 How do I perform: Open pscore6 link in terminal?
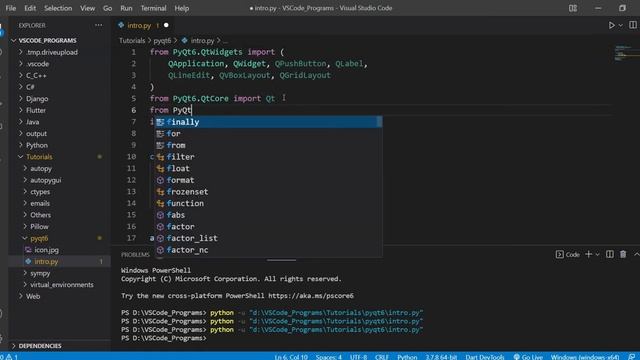(311, 296)
